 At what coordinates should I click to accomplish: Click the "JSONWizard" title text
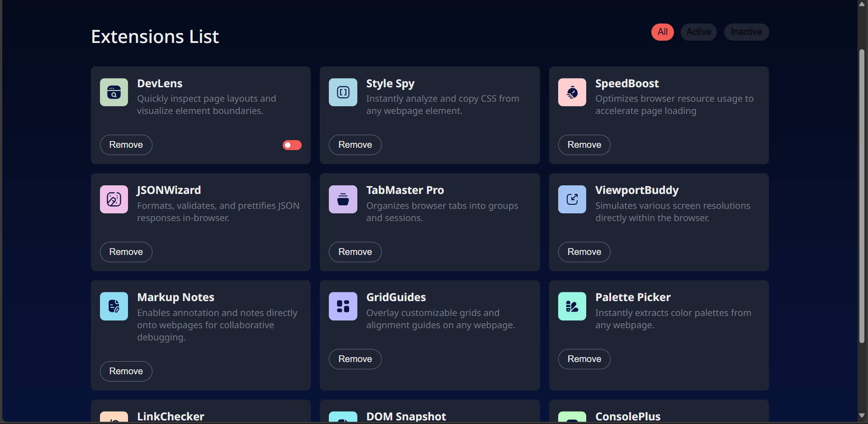coord(169,190)
